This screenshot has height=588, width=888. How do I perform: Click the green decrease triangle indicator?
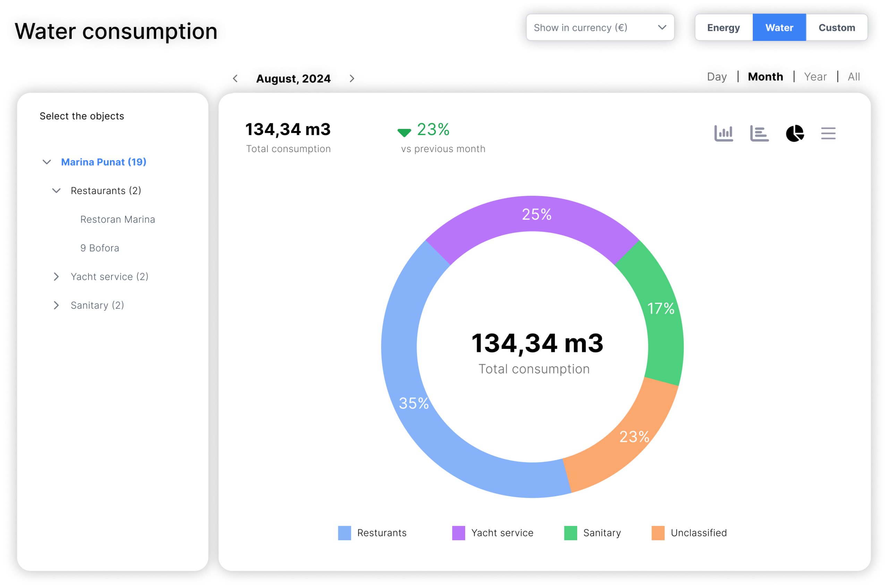point(404,132)
